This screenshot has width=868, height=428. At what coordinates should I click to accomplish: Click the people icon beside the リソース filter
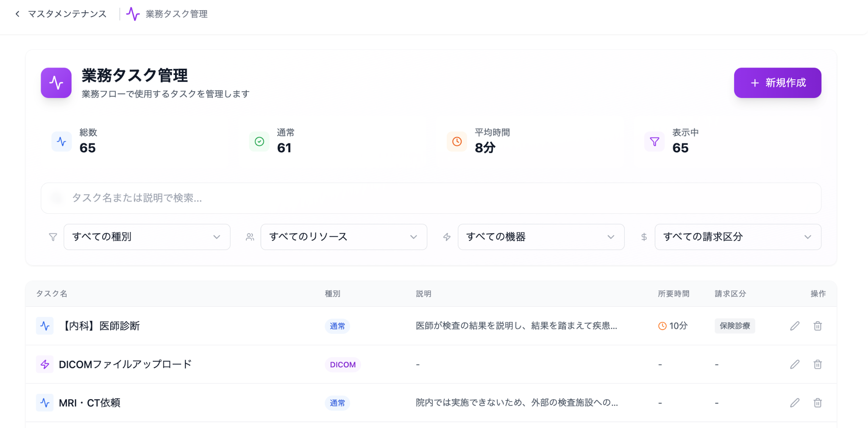click(250, 237)
